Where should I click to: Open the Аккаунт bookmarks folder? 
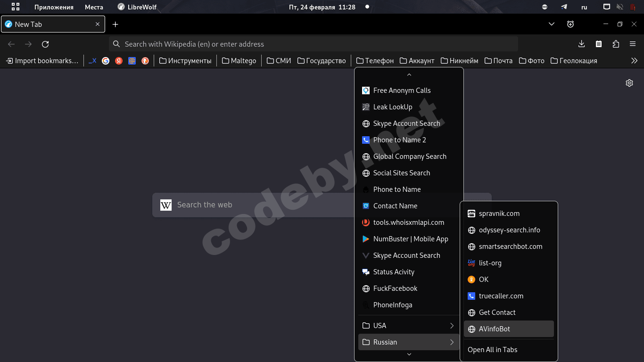click(x=417, y=61)
